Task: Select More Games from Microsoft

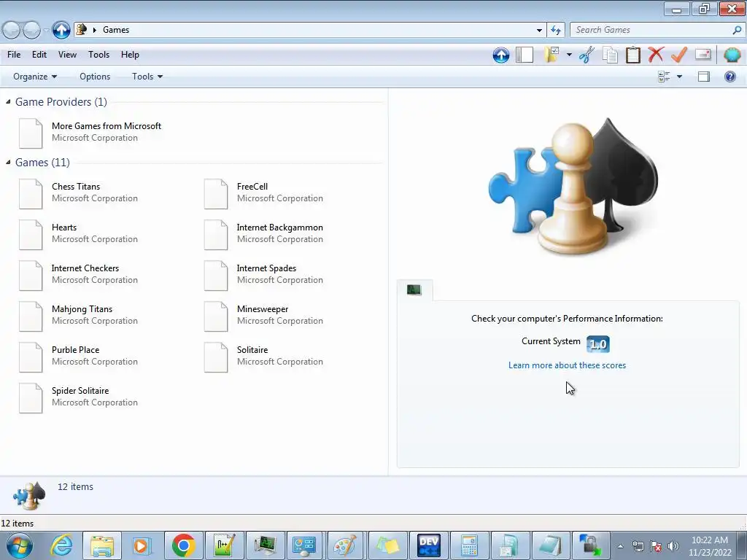Action: (90, 132)
